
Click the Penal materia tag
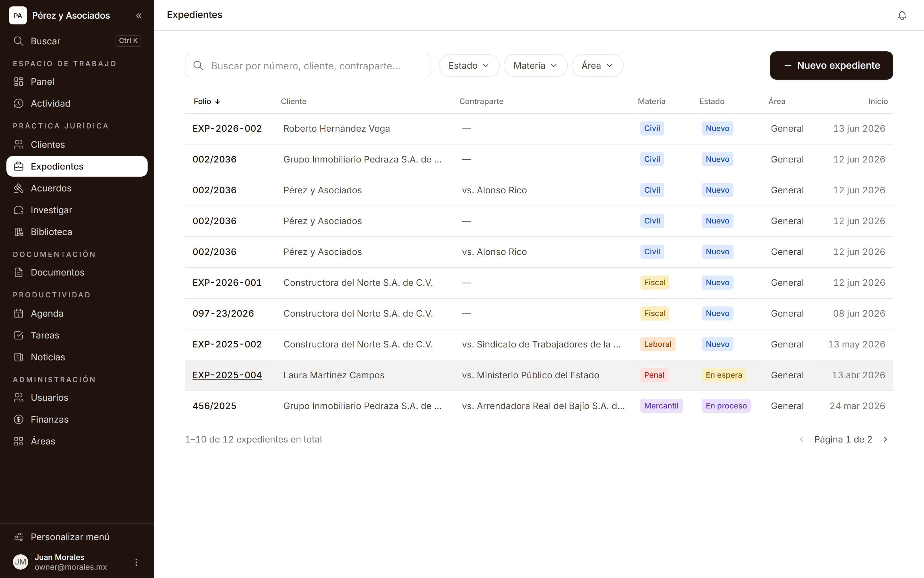click(x=654, y=375)
